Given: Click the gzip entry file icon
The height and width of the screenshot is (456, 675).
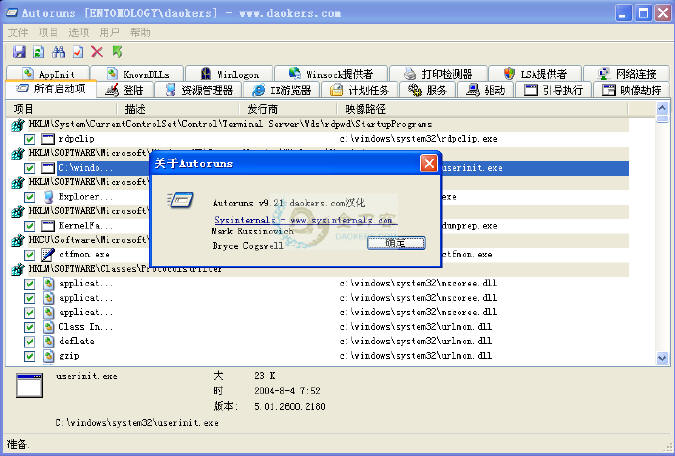Looking at the screenshot, I should pos(49,356).
